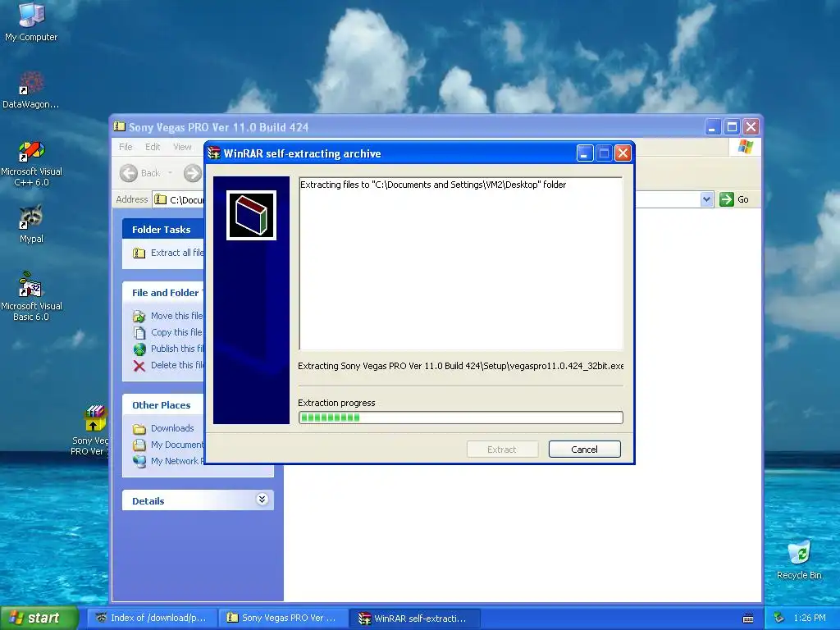Viewport: 840px width, 630px height.
Task: Click the disabled Extract button
Action: (x=502, y=449)
